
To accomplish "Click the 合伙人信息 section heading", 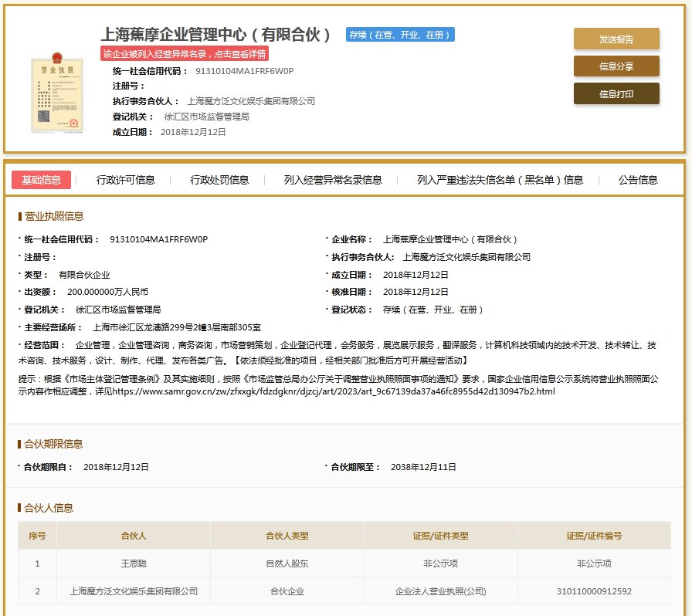I will pyautogui.click(x=49, y=508).
